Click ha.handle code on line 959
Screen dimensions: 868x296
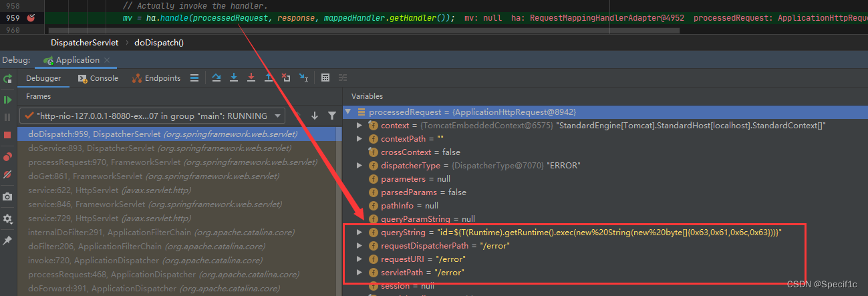point(166,18)
